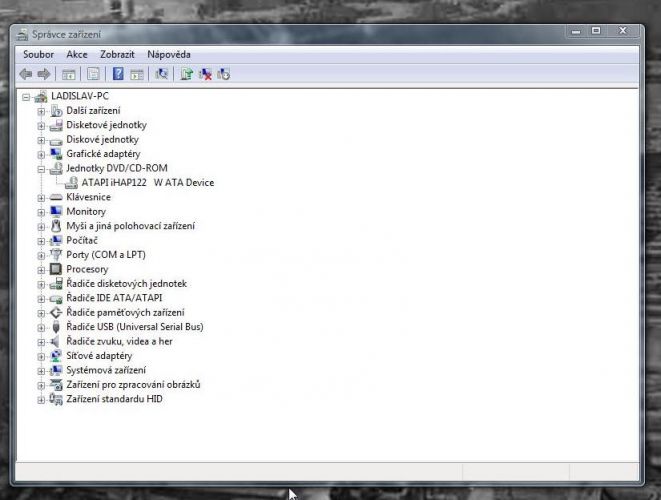The height and width of the screenshot is (500, 661).
Task: Open the Soubor menu
Action: 38,54
